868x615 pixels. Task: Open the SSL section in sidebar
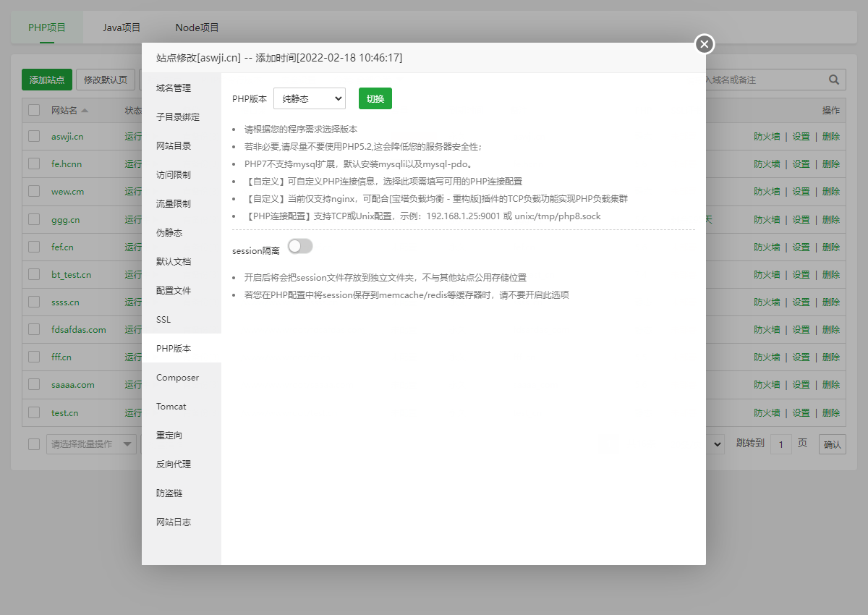click(163, 319)
